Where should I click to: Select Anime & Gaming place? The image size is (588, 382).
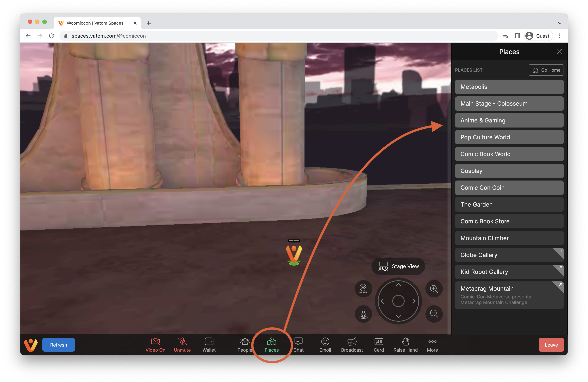[x=509, y=120]
